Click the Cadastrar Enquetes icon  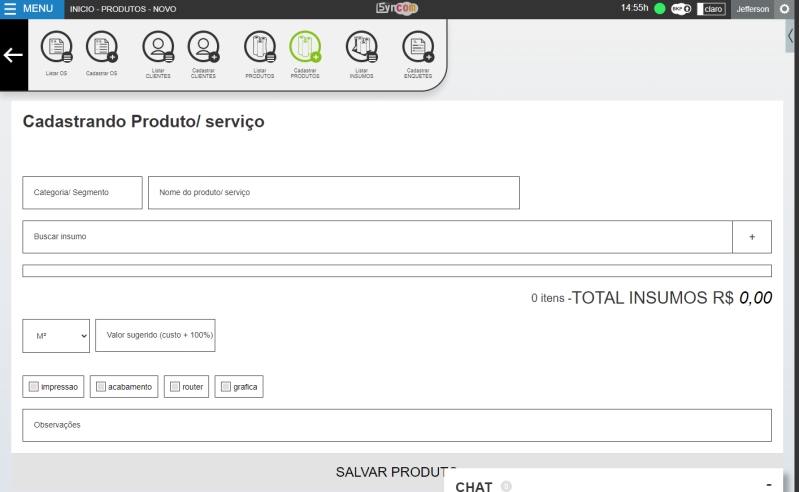418,49
